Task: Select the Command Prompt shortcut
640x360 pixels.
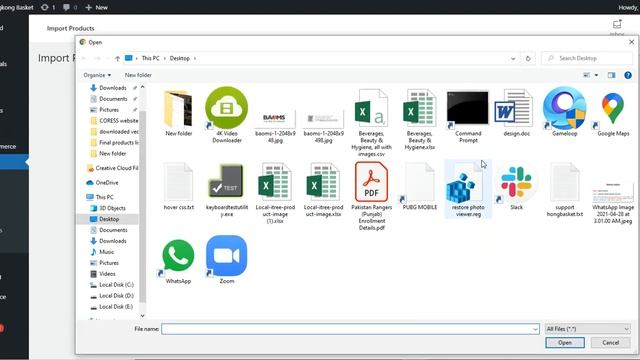Action: pos(468,109)
